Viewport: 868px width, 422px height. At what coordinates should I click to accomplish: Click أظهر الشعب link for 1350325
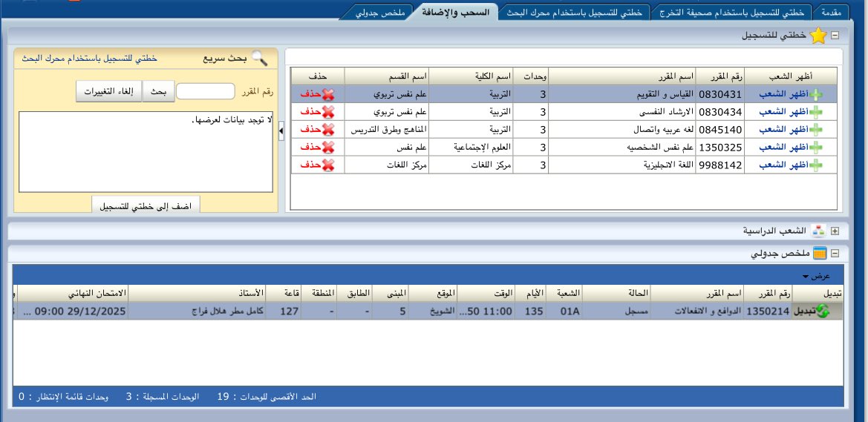[x=784, y=148]
